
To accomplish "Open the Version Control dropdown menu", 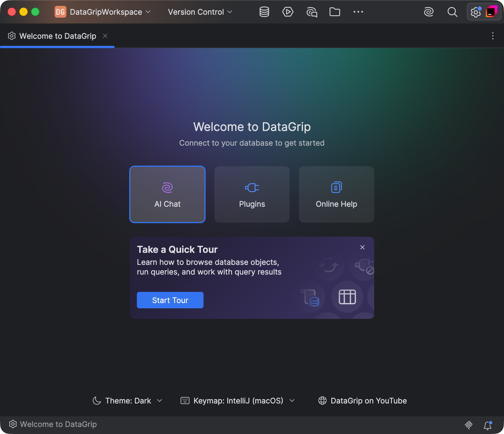I will point(200,12).
